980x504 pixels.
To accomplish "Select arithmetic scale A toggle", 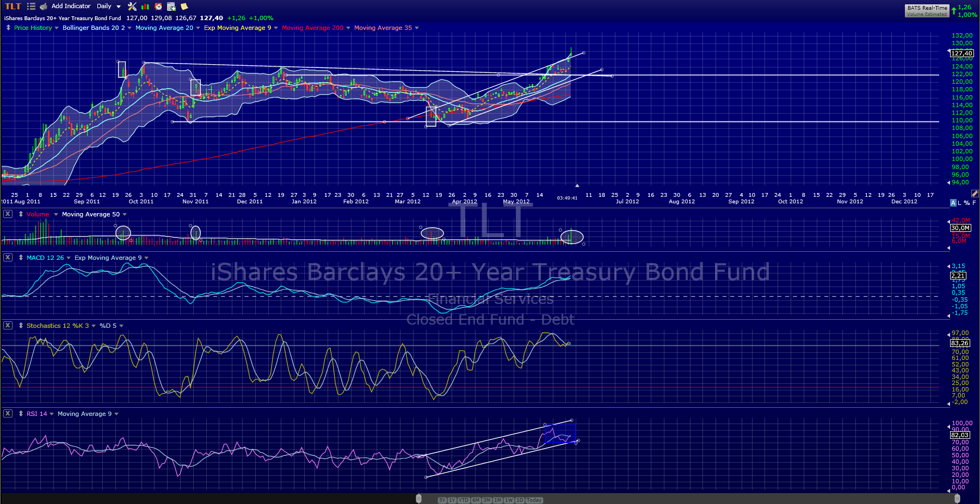I will (953, 203).
